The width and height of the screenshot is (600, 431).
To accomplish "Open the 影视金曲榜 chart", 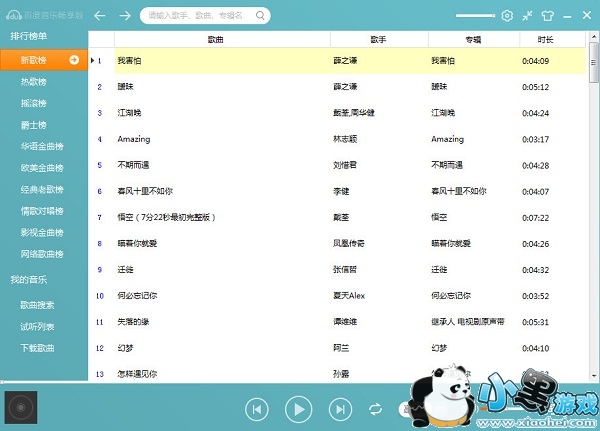I will (42, 232).
